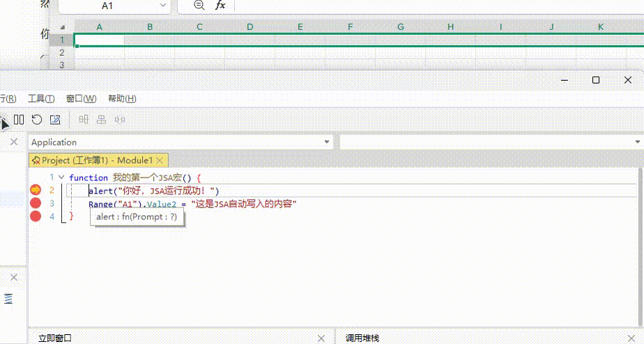
Task: Maximize the macro editor window
Action: tap(596, 80)
